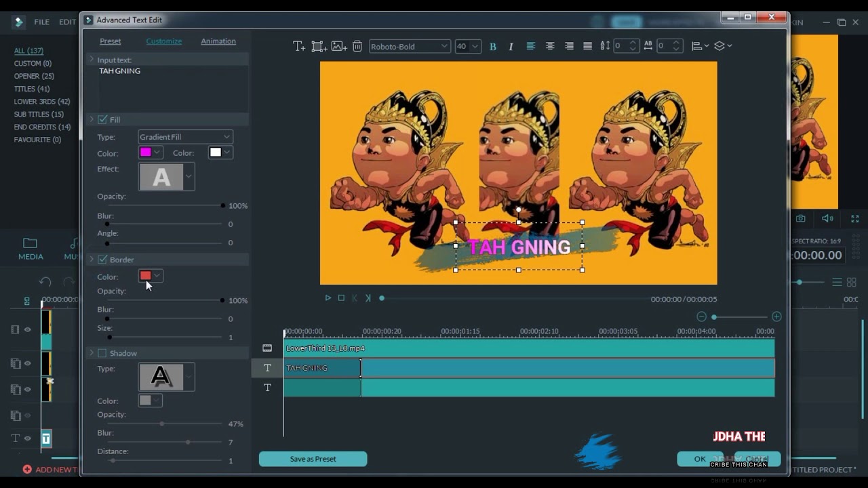Viewport: 868px width, 488px height.
Task: Zoom in the timeline with plus icon
Action: coord(776,317)
